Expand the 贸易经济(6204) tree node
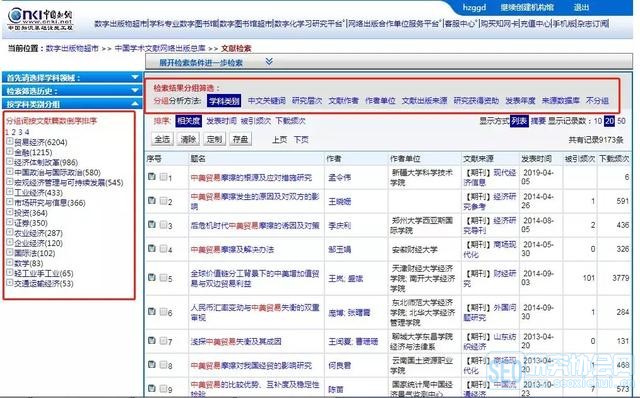640x398 pixels. [x=10, y=141]
